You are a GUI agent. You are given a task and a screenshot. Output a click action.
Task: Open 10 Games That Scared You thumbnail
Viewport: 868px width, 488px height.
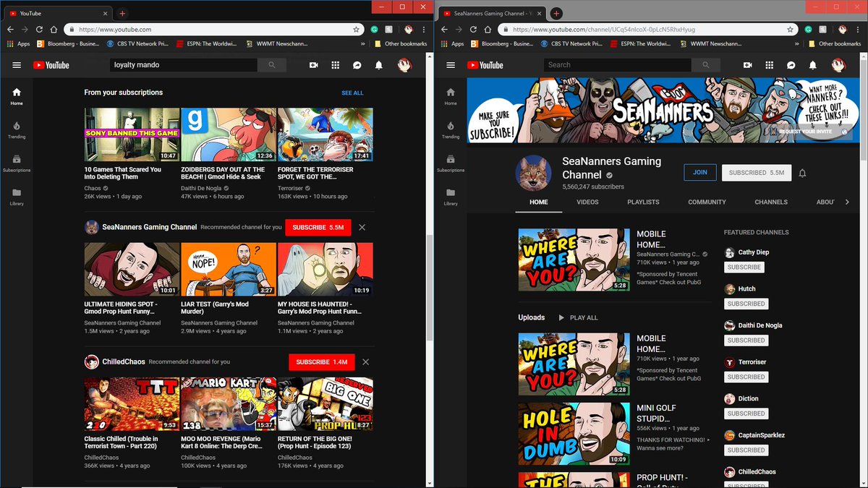pyautogui.click(x=132, y=134)
